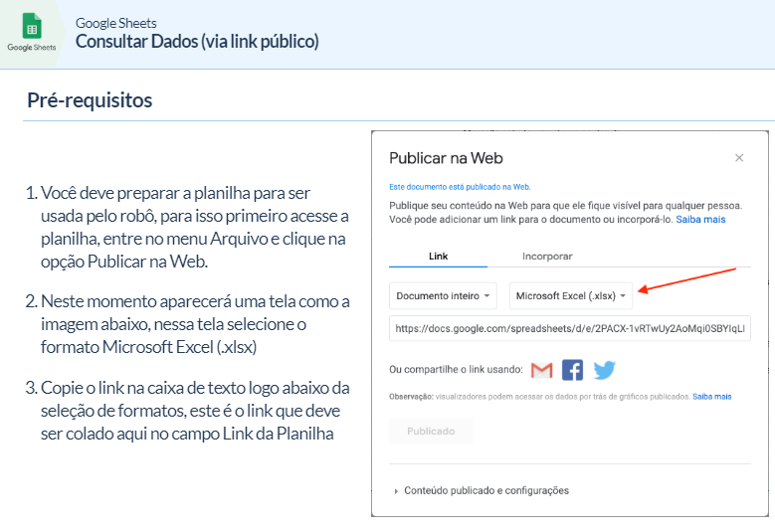
Task: Click step 2 instruction about Microsoft Excel format
Action: tap(188, 324)
